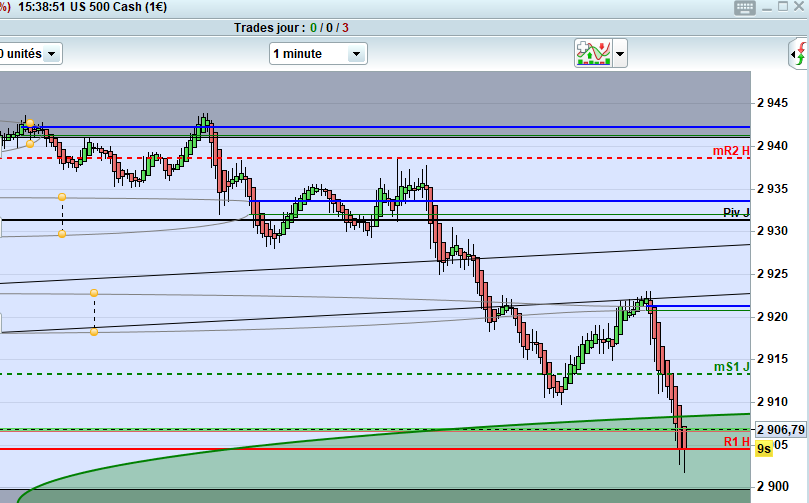Select lower yellow handle of dashed segment near 2 918

(94, 332)
